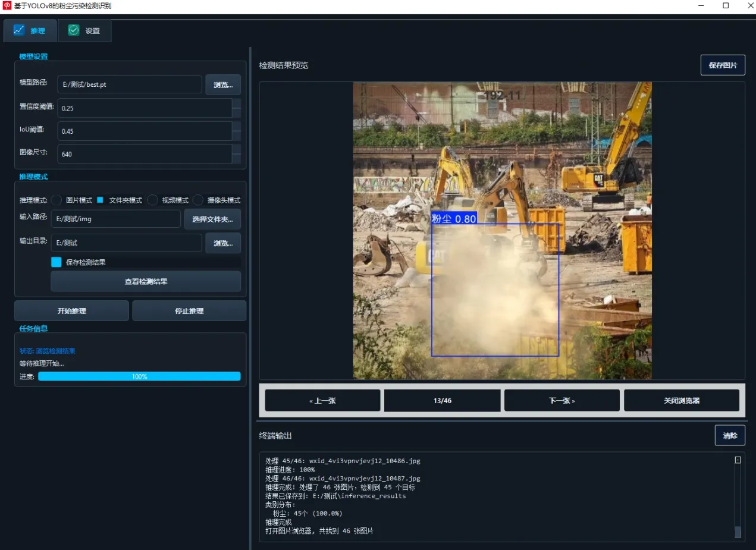Click the terminal scrollbar thumb at bottom
Viewport: 756px width, 550px height.
738,532
